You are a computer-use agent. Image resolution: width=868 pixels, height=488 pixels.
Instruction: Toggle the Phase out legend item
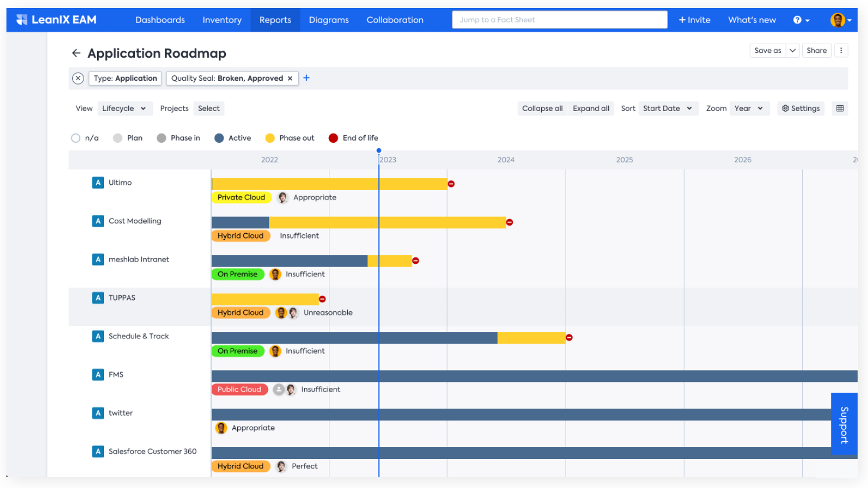tap(290, 138)
